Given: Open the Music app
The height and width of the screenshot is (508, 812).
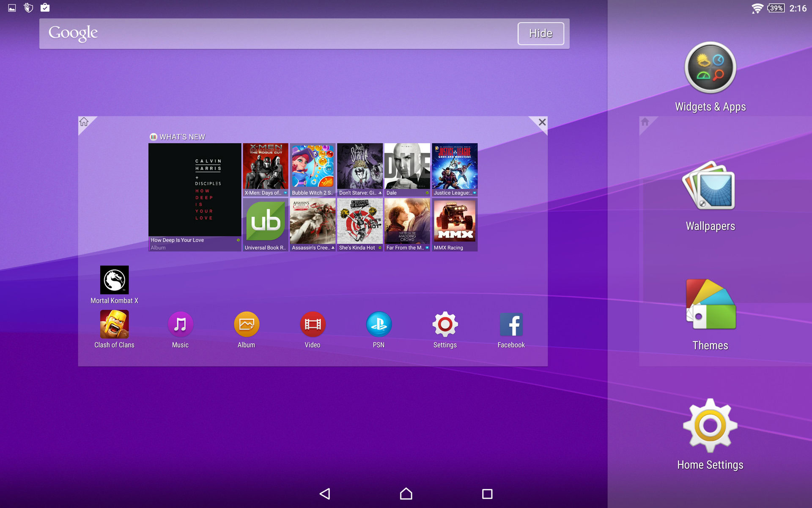Looking at the screenshot, I should point(180,325).
